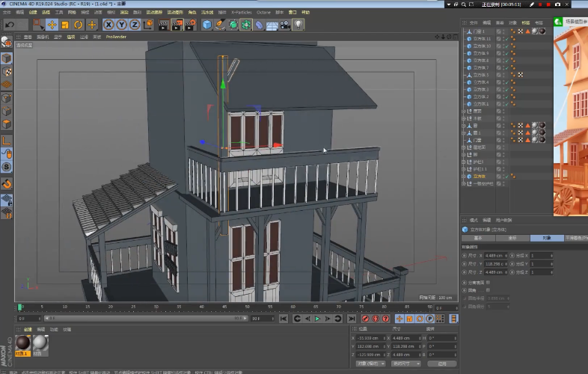The height and width of the screenshot is (374, 588).
Task: Expand the 窗 object in the tree
Action: tap(464, 126)
